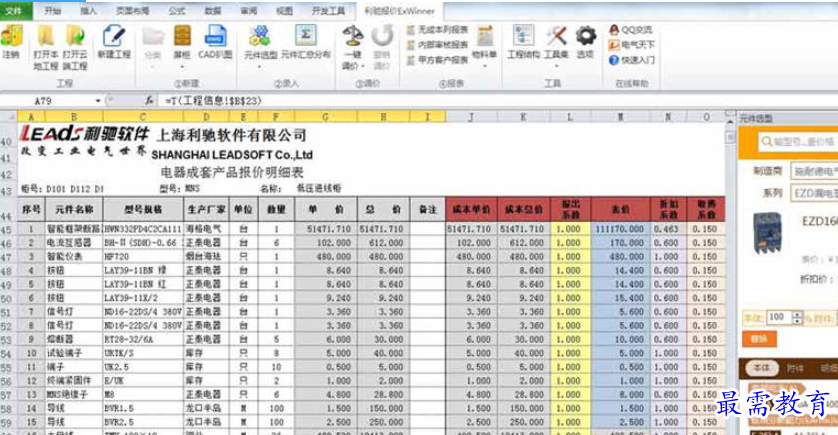838x435 pixels.
Task: Switch to the 页面布局 tab
Action: (133, 11)
